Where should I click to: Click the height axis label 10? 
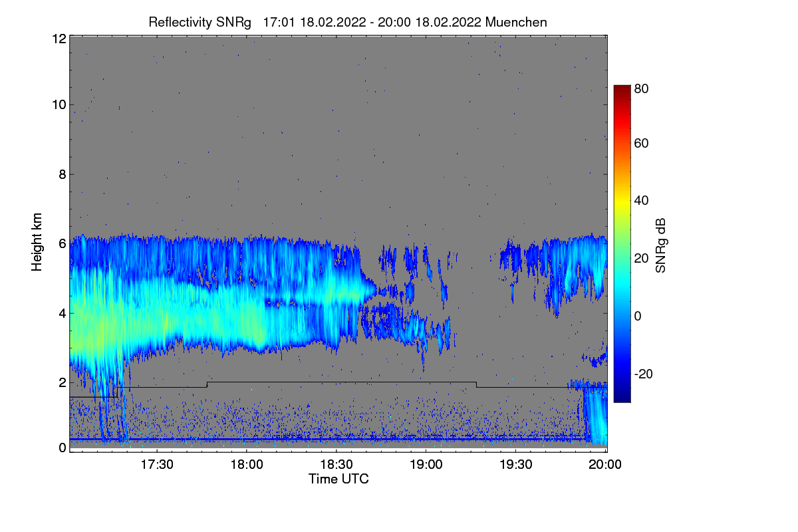point(59,104)
